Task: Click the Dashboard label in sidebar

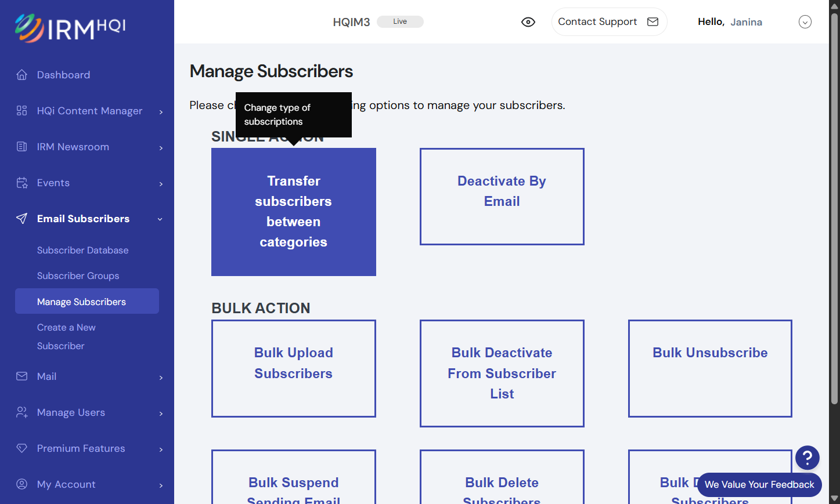Action: pyautogui.click(x=63, y=75)
